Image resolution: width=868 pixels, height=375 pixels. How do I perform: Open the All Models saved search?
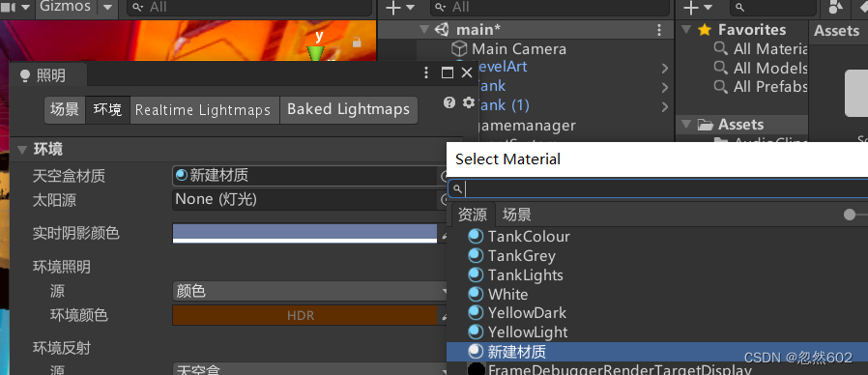coord(769,68)
